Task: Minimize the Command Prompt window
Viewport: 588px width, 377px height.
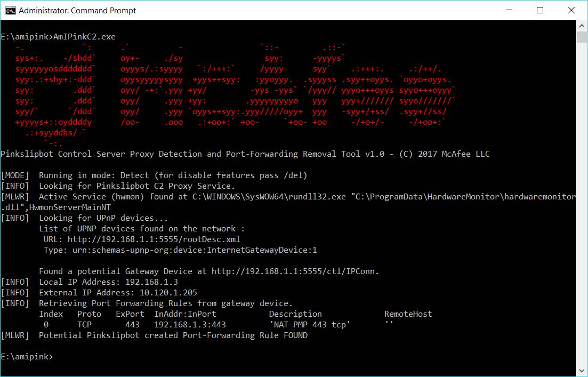Action: click(510, 10)
